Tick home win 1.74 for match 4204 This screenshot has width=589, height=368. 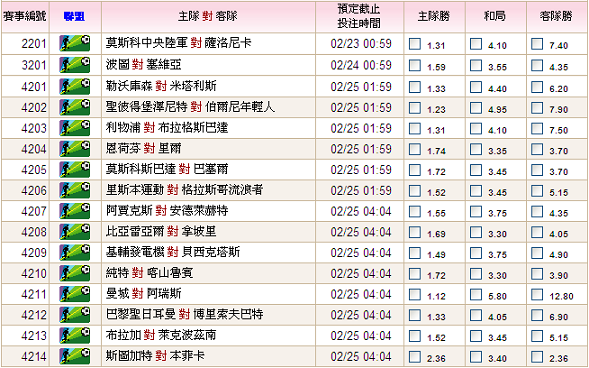(x=415, y=149)
